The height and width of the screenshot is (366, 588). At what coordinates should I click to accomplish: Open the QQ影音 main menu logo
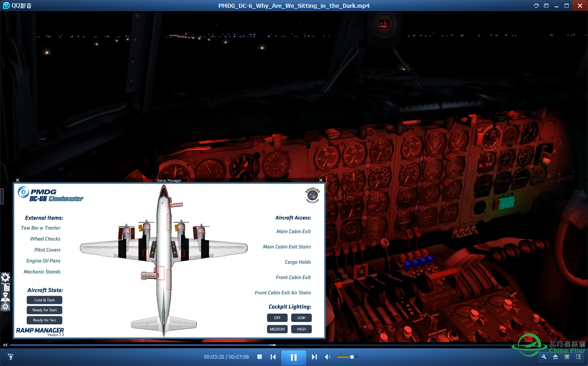pyautogui.click(x=6, y=6)
